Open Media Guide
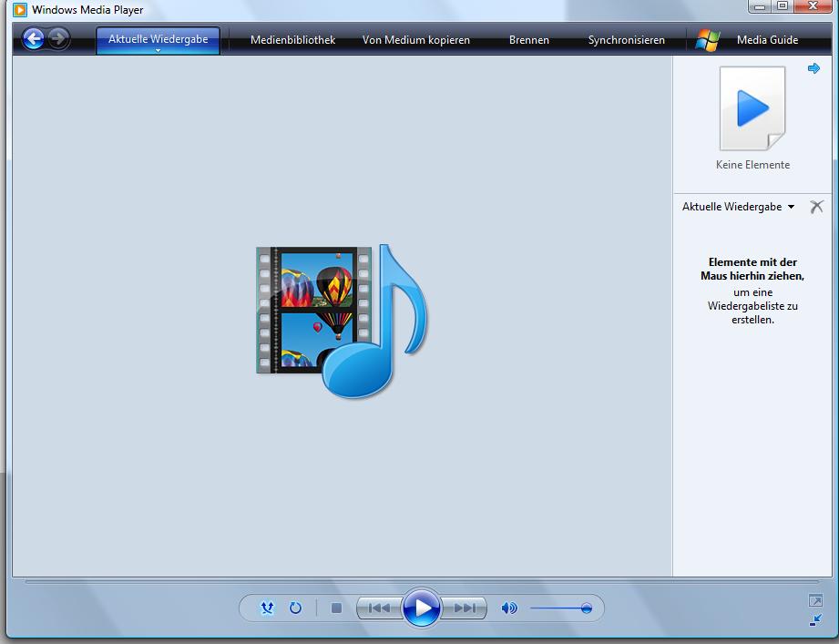The image size is (839, 644). click(x=767, y=40)
